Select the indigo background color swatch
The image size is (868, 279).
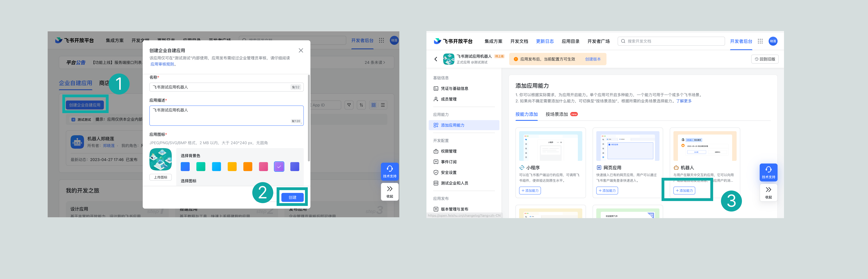coord(295,167)
